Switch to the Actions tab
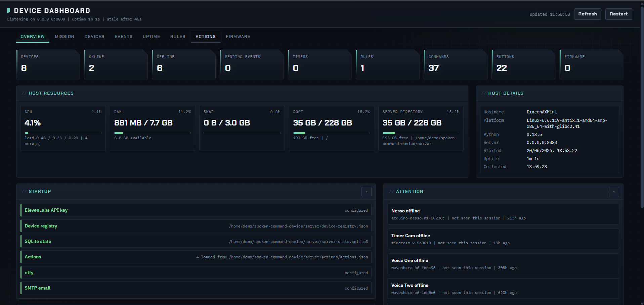 pos(206,37)
